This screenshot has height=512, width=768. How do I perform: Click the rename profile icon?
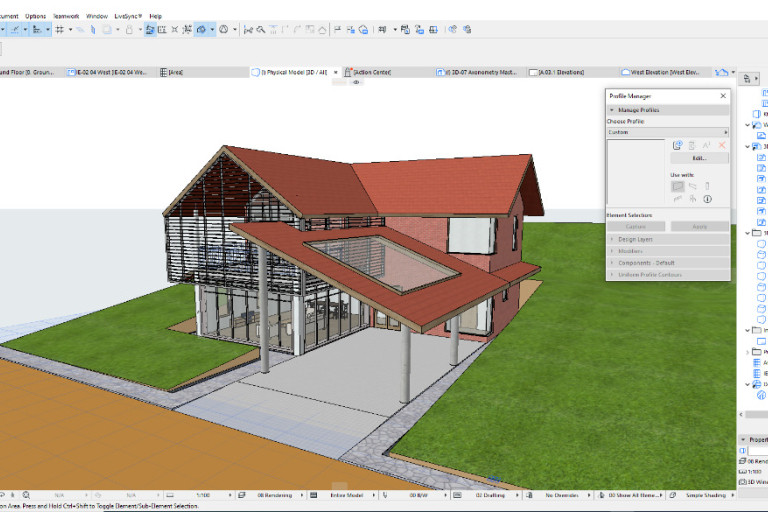pyautogui.click(x=706, y=145)
